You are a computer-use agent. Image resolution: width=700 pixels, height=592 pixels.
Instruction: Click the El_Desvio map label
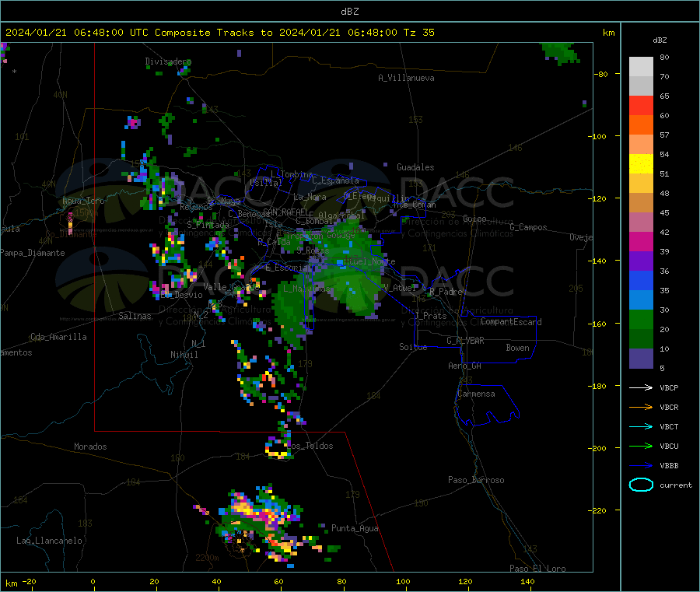[182, 295]
